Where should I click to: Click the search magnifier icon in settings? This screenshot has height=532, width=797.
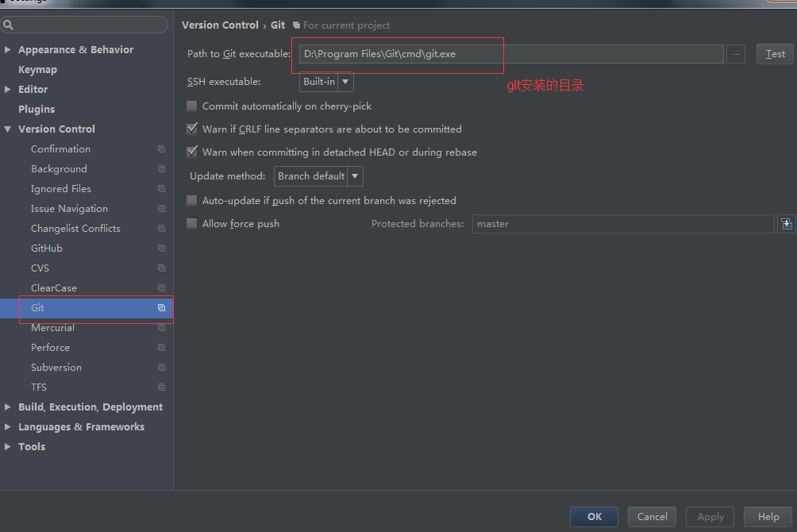coord(8,25)
